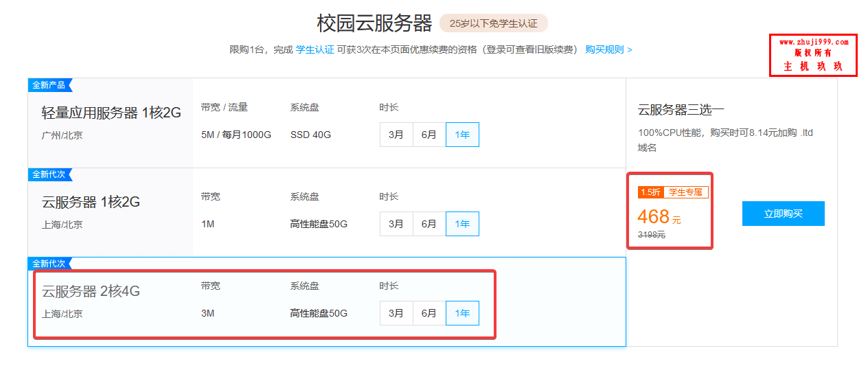Select 6月 duration for 轻量应用服务器 1核2G
868x377 pixels.
click(x=429, y=135)
